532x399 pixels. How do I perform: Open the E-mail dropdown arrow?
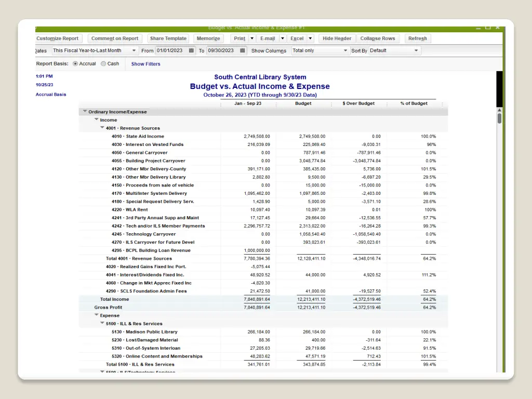pyautogui.click(x=282, y=38)
